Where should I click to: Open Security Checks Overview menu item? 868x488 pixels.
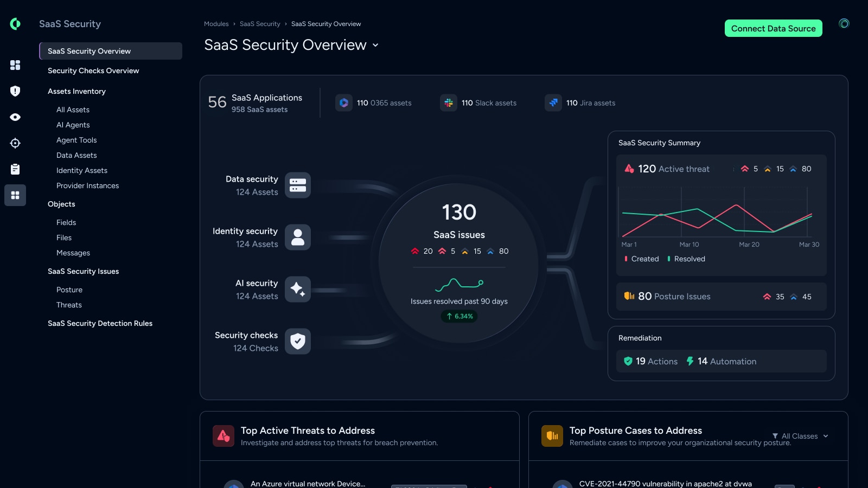pyautogui.click(x=93, y=70)
